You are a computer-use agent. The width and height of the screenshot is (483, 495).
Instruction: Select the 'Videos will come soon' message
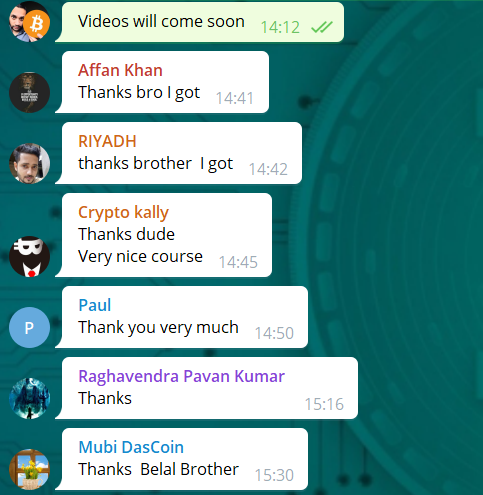(200, 22)
